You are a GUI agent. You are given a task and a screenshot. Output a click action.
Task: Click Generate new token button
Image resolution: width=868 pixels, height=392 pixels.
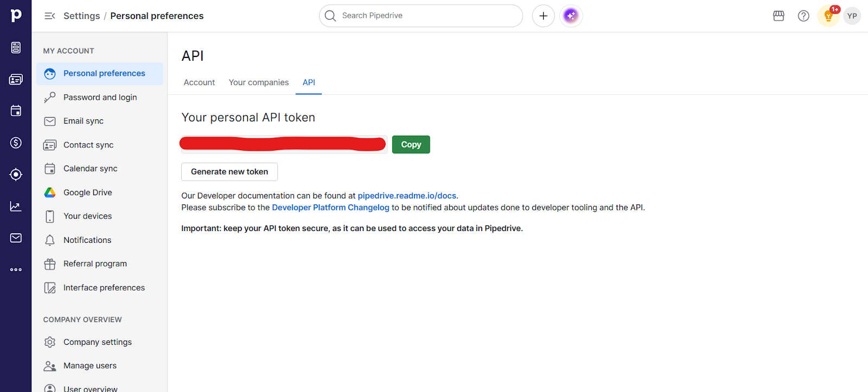(x=229, y=172)
